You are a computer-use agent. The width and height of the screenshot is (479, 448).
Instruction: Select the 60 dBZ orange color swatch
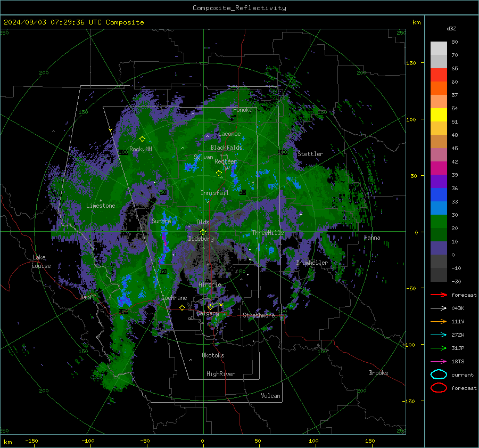click(439, 88)
